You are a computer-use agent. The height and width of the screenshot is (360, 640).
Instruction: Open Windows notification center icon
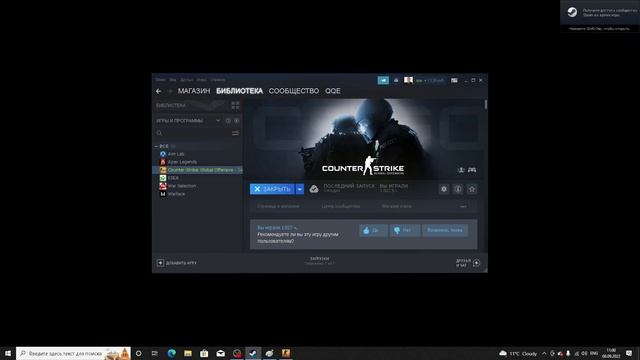pyautogui.click(x=629, y=353)
